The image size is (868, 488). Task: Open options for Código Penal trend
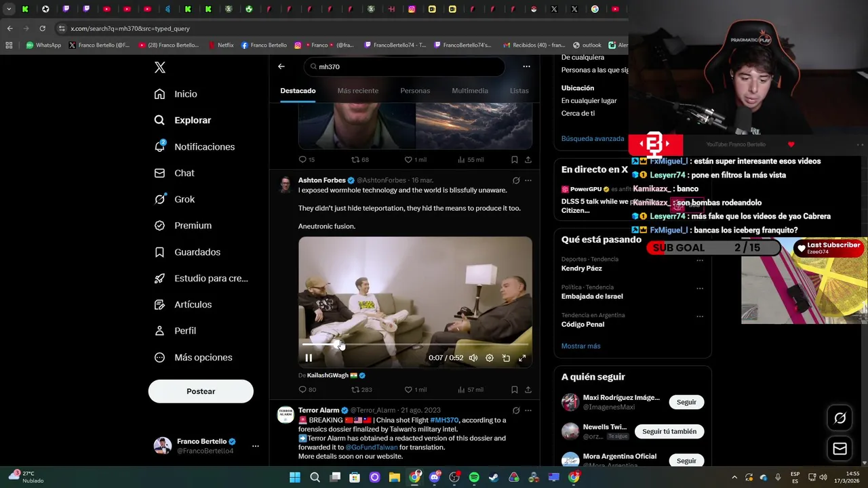(700, 316)
